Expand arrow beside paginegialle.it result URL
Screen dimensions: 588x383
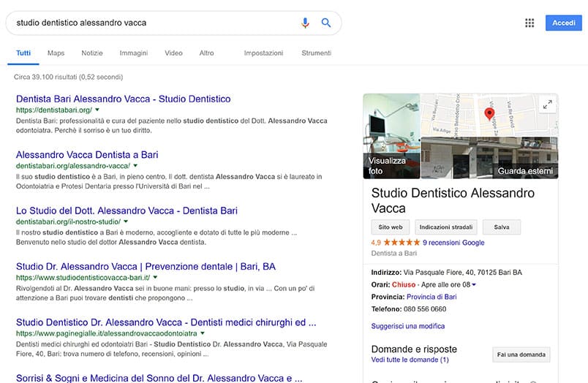pos(203,333)
